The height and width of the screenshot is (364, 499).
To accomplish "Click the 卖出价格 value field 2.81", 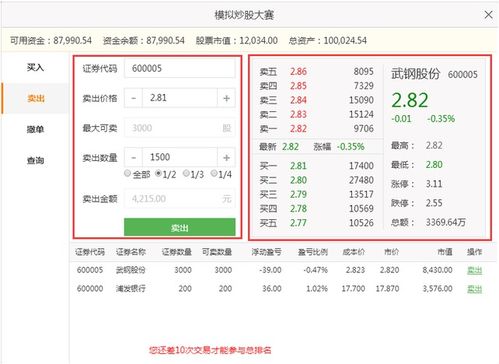I will coord(180,98).
